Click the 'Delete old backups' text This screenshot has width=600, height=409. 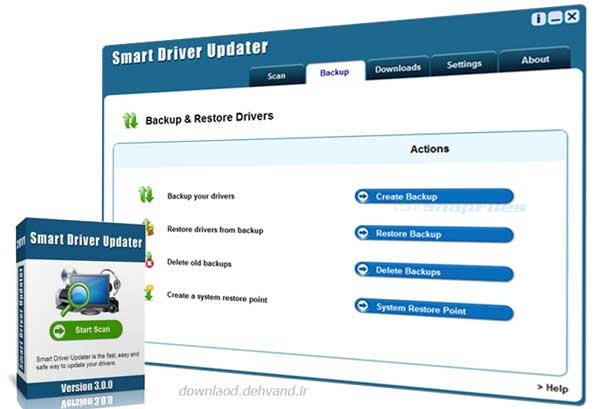pyautogui.click(x=199, y=263)
